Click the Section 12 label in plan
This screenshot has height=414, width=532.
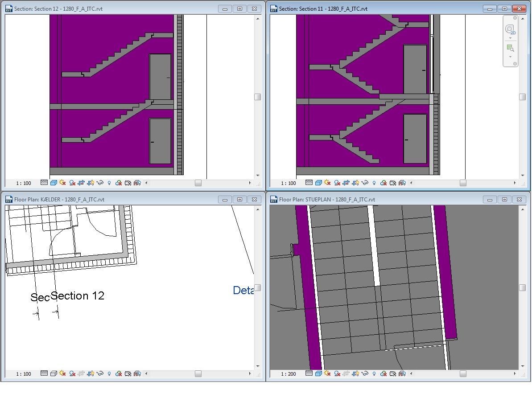tap(78, 295)
